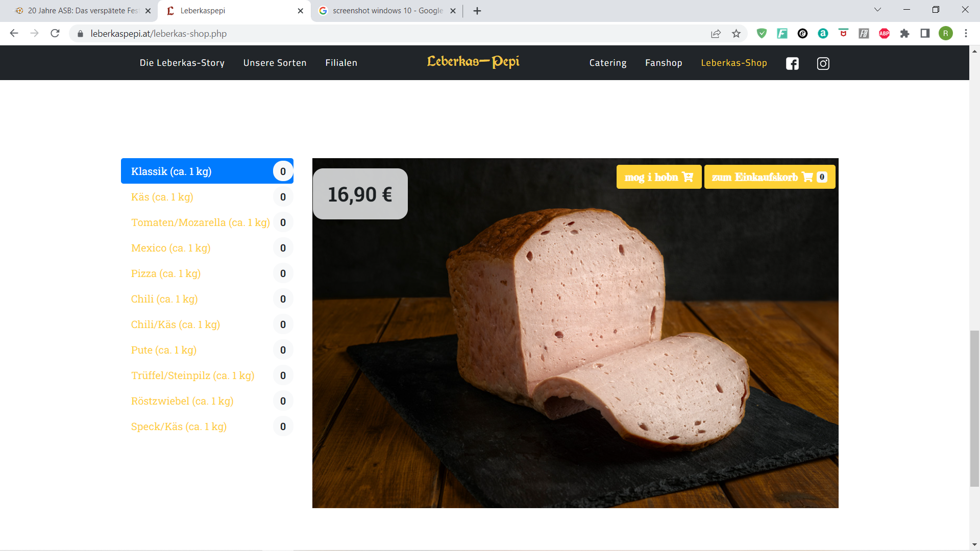Open a new browser tab
Image resolution: width=980 pixels, height=551 pixels.
point(477,11)
